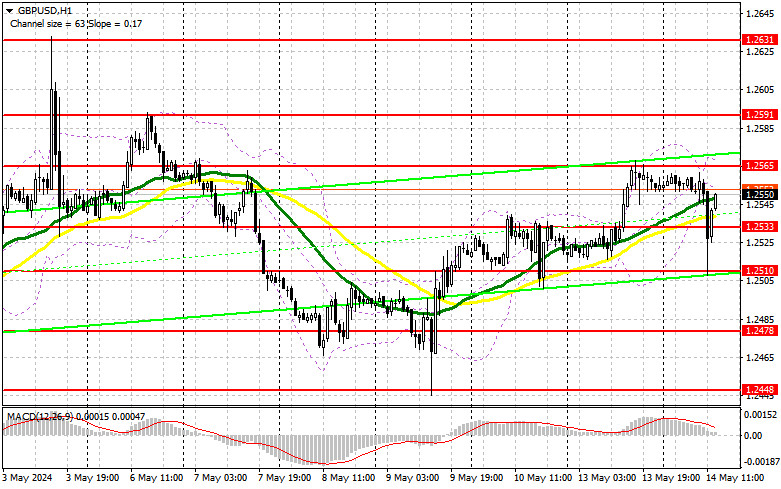Click the 1.2510 support level label

(x=760, y=271)
